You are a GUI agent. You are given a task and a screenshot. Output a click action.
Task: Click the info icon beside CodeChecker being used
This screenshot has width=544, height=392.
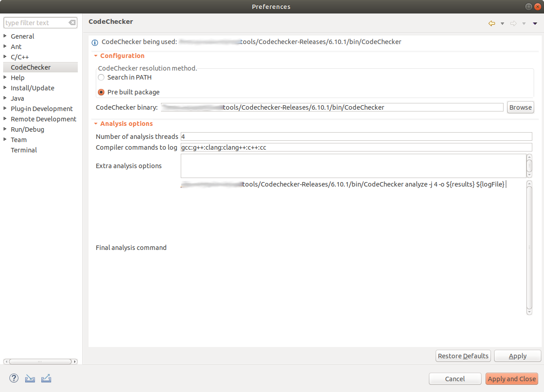tap(95, 43)
